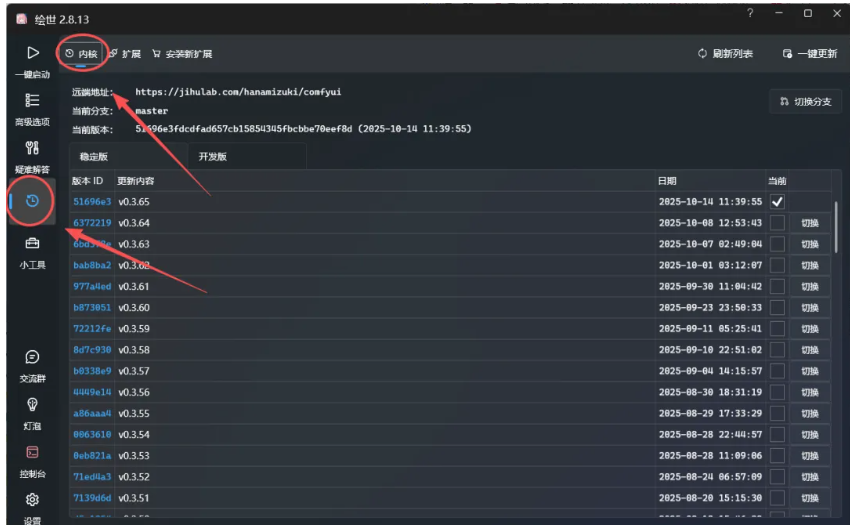Open the 控制台 console in sidebar
This screenshot has height=525, width=850.
[x=32, y=459]
